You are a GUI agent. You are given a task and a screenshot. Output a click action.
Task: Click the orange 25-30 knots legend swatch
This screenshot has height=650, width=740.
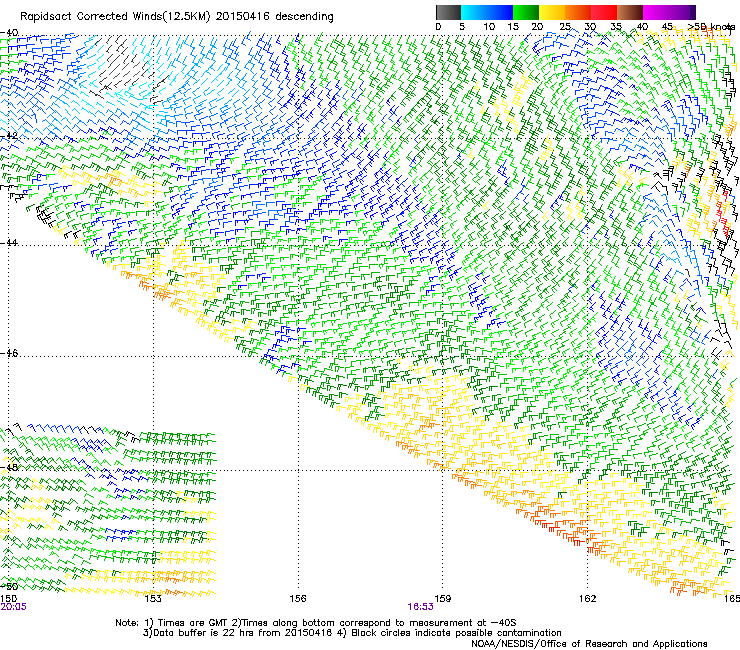tap(578, 12)
